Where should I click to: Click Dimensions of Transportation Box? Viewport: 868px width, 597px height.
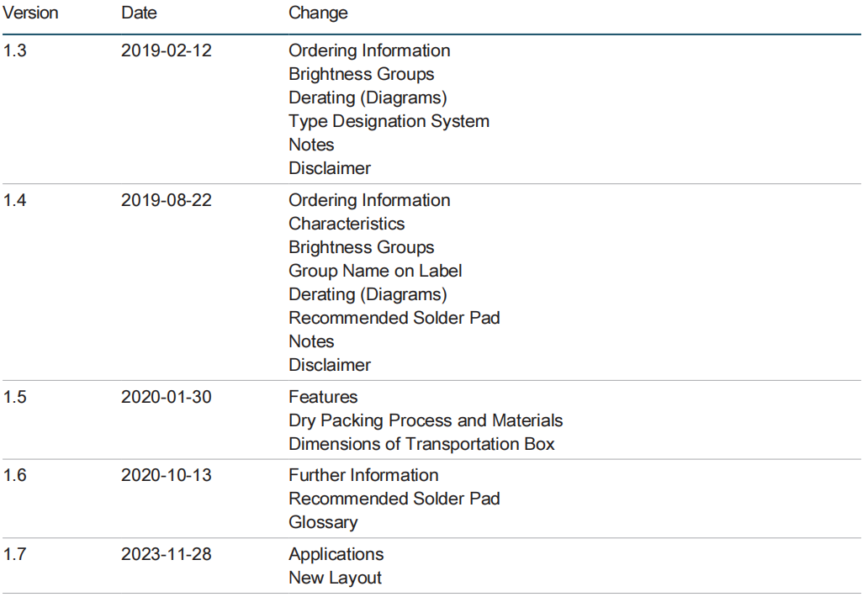[x=422, y=444]
